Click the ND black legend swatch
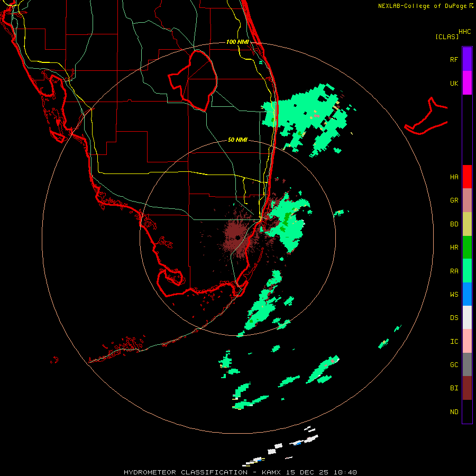Viewport: 476px width, 476px height. point(467,411)
